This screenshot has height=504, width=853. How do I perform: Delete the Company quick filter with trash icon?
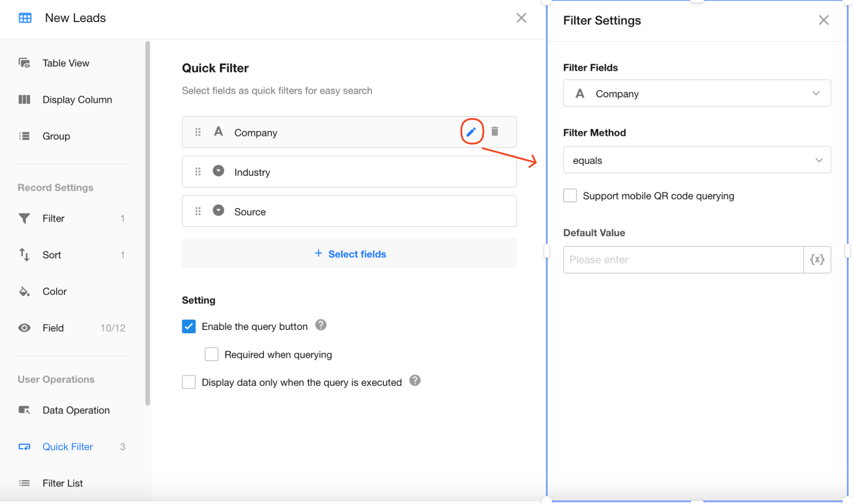click(x=494, y=131)
